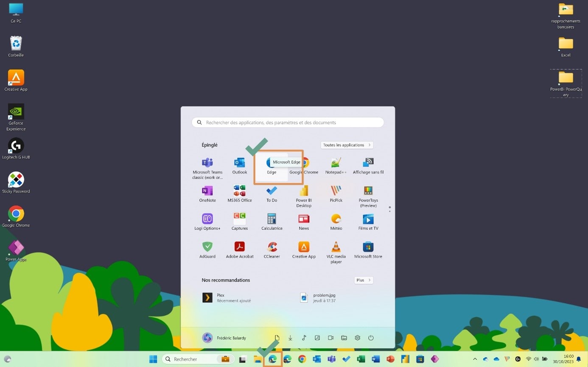Click the Toutes les applications button
The height and width of the screenshot is (367, 588).
[347, 145]
